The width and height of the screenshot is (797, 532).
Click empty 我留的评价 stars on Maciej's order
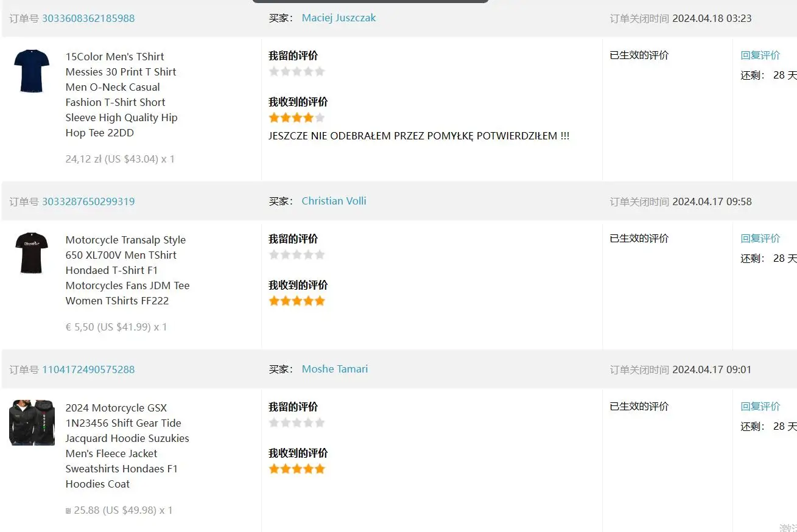pyautogui.click(x=297, y=71)
